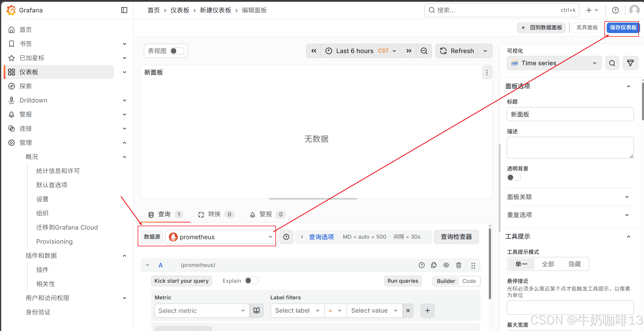The width and height of the screenshot is (644, 331).
Task: Click the panel three-dot menu icon
Action: [487, 73]
